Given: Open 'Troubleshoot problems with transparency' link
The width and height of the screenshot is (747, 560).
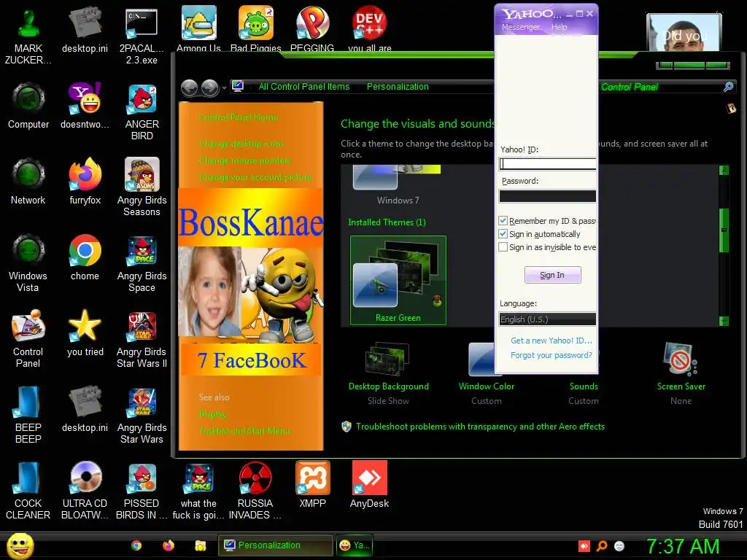Looking at the screenshot, I should point(480,427).
